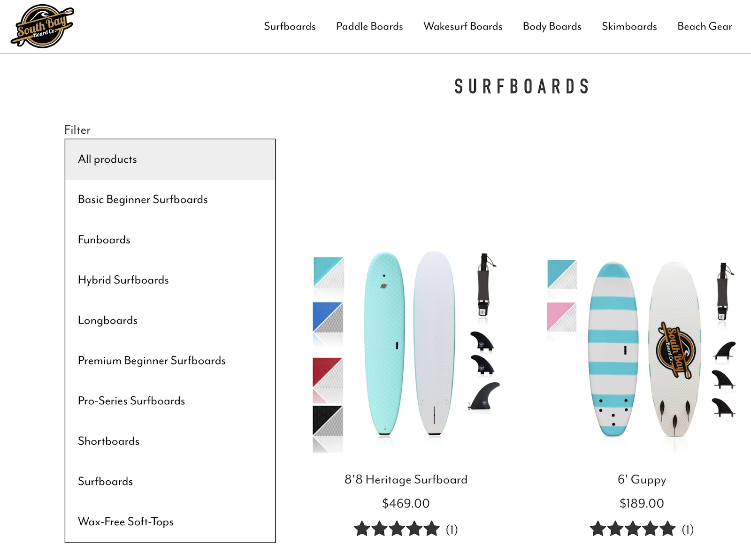The height and width of the screenshot is (560, 751).
Task: Select the black color swatch for Heritage Surfboard
Action: point(328,421)
